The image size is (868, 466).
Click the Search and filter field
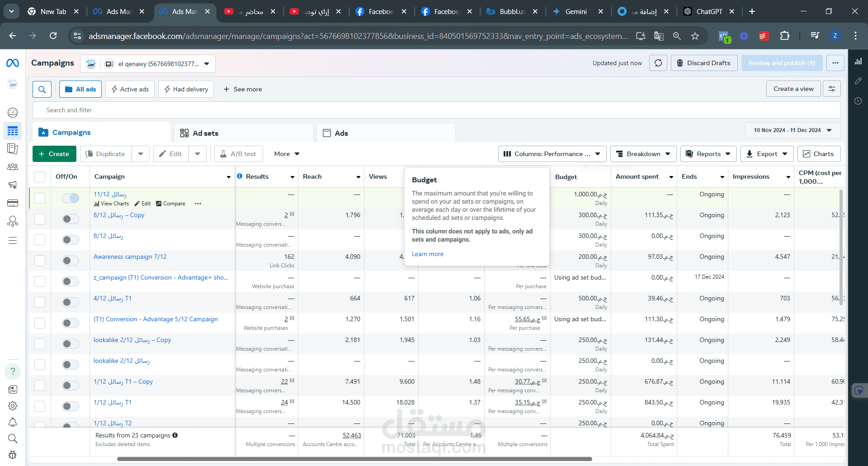point(436,110)
